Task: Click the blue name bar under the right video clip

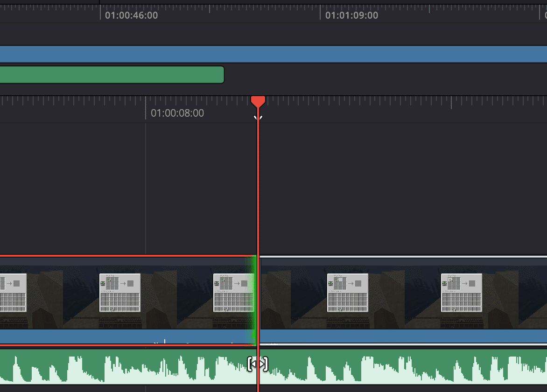Action: pyautogui.click(x=404, y=336)
